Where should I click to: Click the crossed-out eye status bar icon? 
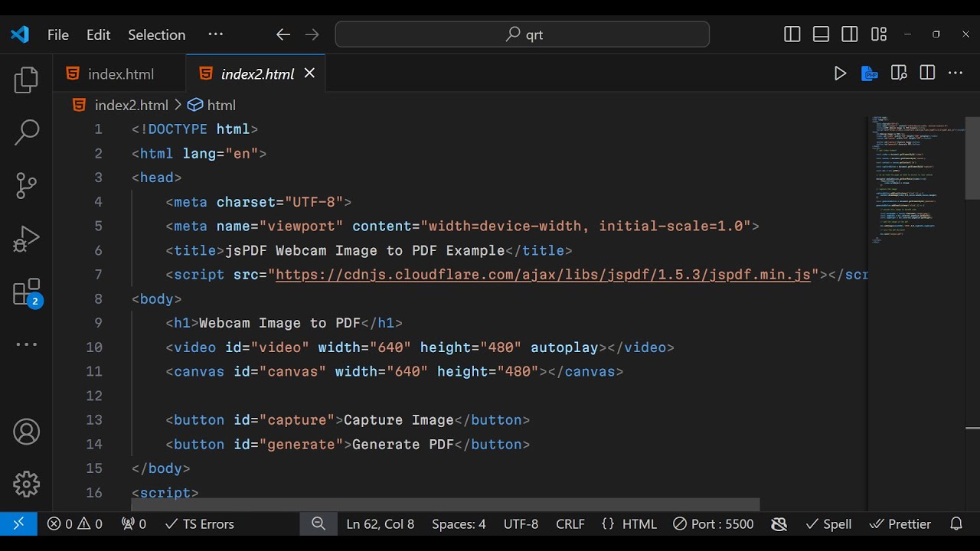[779, 524]
